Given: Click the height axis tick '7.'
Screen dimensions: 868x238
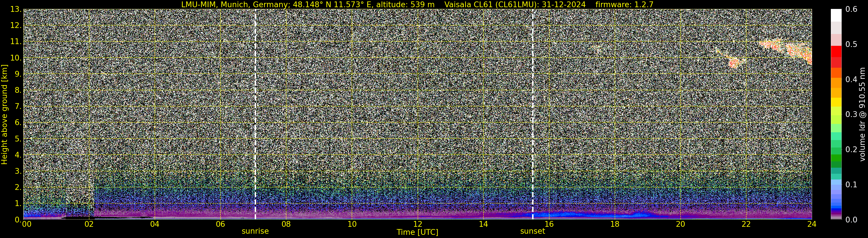Looking at the screenshot, I should click(x=18, y=107).
